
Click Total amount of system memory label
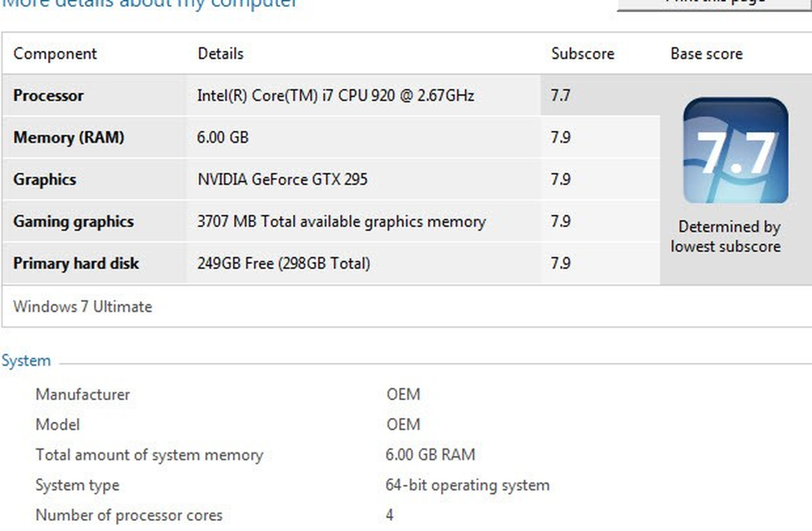click(149, 455)
